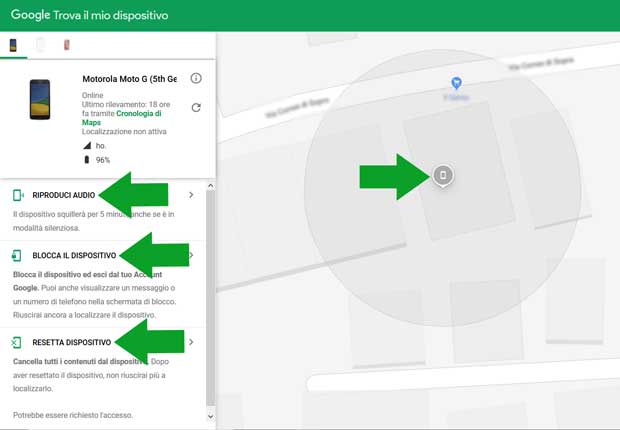Click the Trova il mio dispositivo title
Image resolution: width=620 pixels, height=430 pixels.
click(111, 15)
